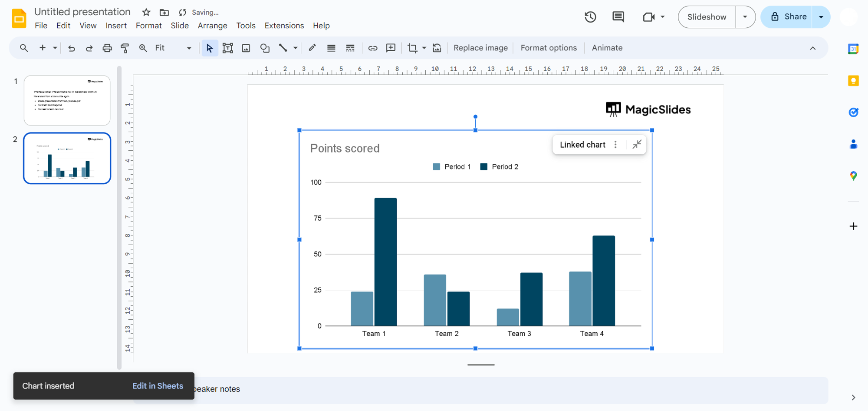Reset the image icon
868x411 pixels.
click(437, 48)
